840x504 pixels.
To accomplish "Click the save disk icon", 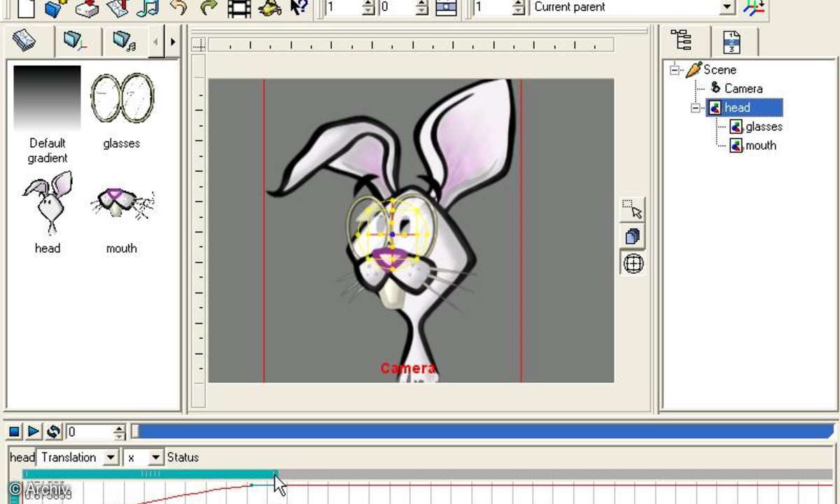I will (87, 8).
